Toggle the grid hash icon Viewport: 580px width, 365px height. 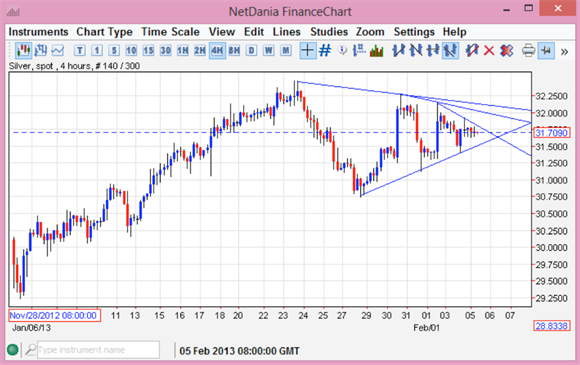coord(325,50)
